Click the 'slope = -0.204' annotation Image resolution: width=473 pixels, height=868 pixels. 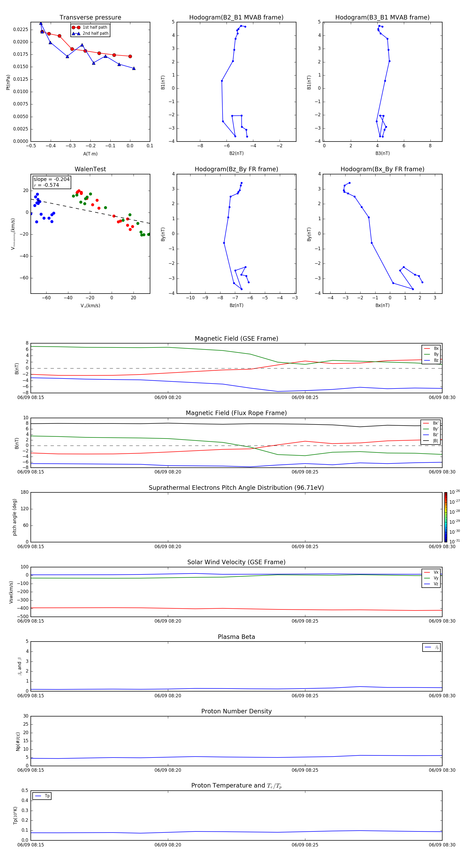[x=52, y=179]
